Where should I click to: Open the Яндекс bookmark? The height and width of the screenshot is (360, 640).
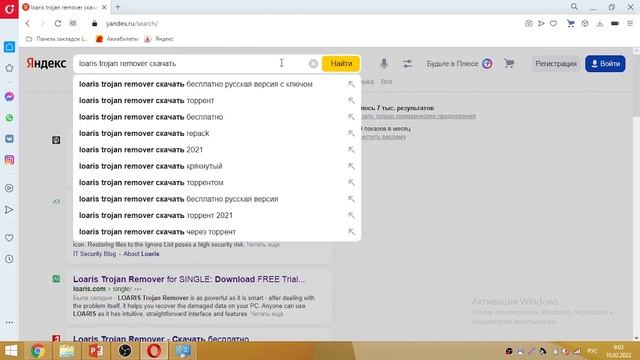[159, 39]
